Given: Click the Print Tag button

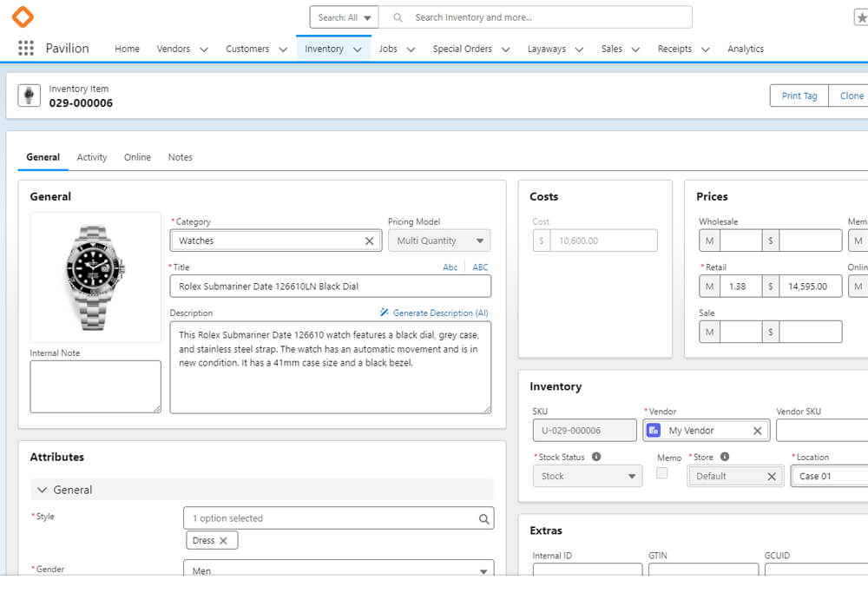Looking at the screenshot, I should (x=799, y=96).
